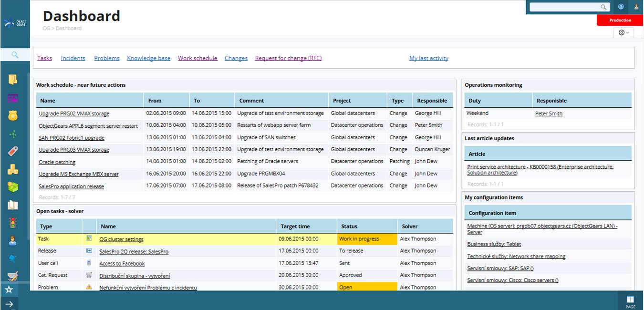Click the red price tag sidebar icon
This screenshot has width=644, height=310.
tap(13, 151)
